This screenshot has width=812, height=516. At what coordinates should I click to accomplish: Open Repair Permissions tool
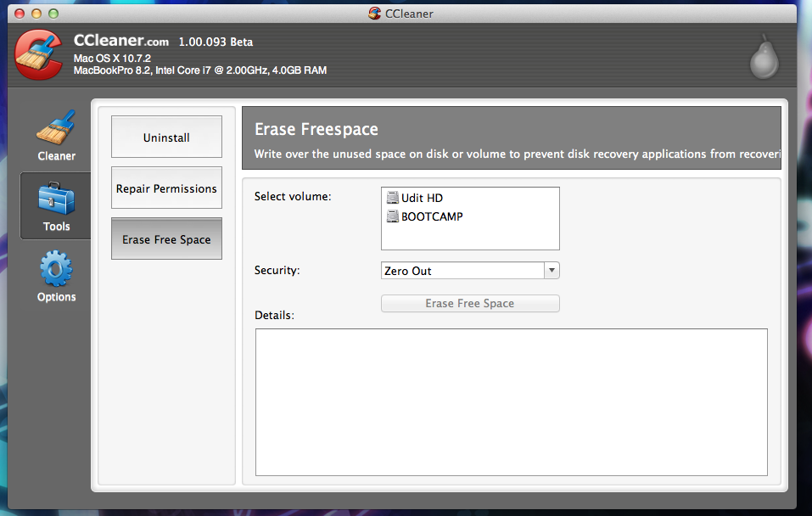coord(166,188)
